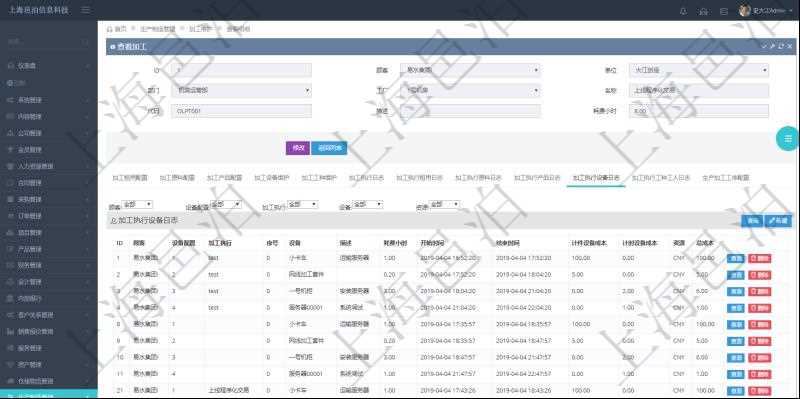This screenshot has width=800, height=399.
Task: Click the 系统管理 sidebar icon
Action: [x=11, y=100]
